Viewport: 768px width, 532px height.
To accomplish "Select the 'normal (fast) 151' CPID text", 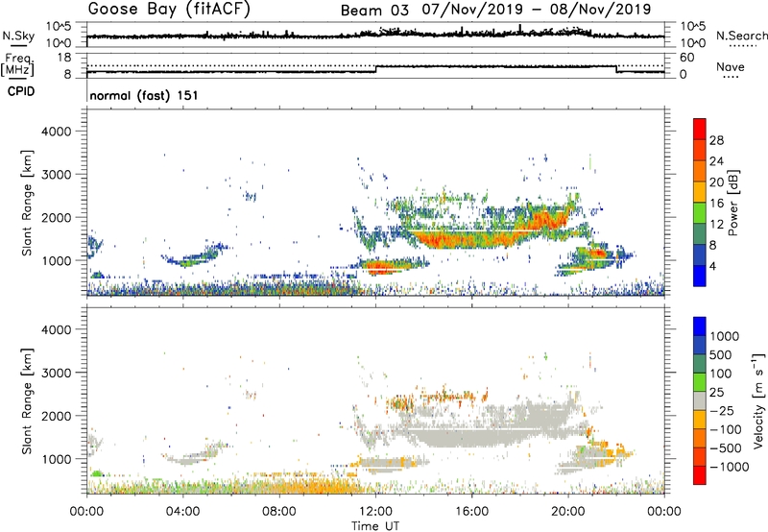I will coord(144,95).
